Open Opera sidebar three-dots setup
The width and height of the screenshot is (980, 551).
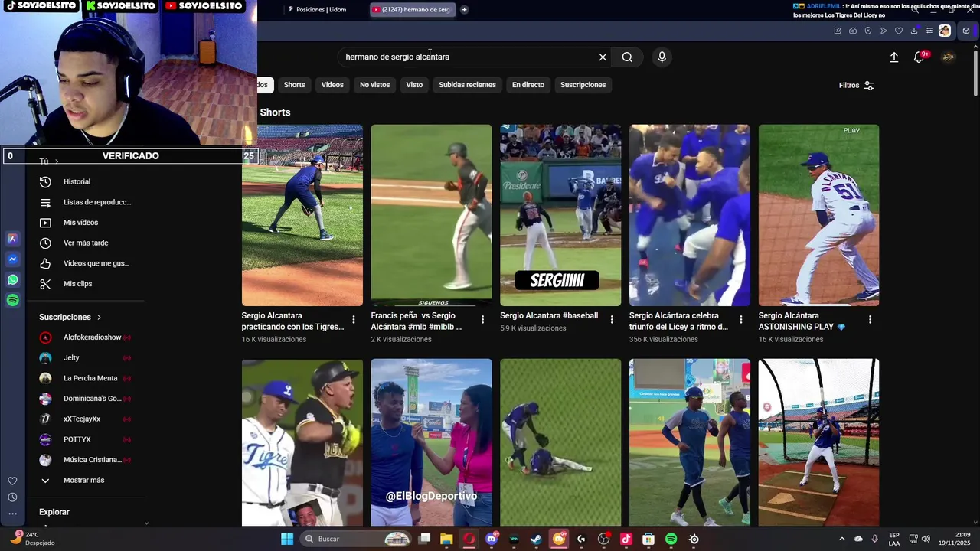[x=12, y=514]
